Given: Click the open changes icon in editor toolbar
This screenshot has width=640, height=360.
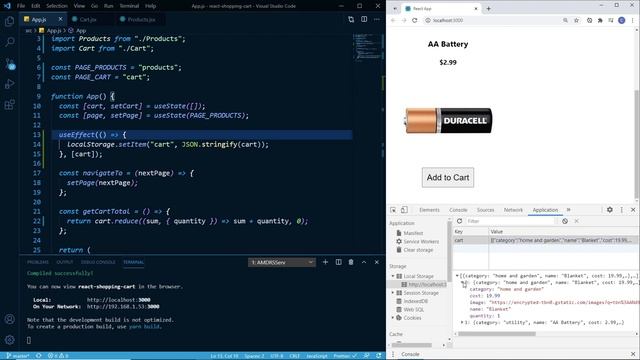Looking at the screenshot, I should tap(351, 19).
